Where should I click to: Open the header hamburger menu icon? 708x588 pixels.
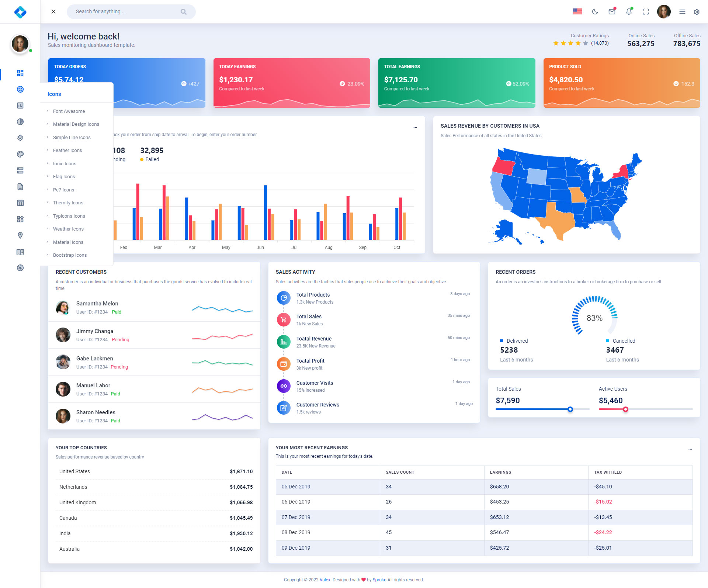682,12
